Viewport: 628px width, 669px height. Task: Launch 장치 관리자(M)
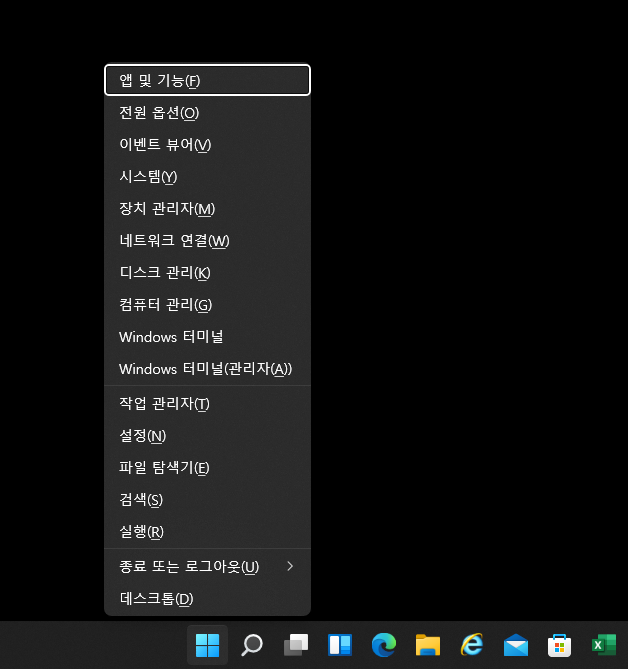[207, 209]
